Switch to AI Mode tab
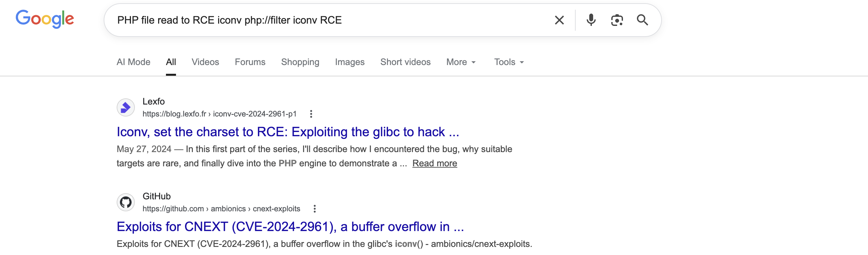This screenshot has width=868, height=255. coord(134,62)
